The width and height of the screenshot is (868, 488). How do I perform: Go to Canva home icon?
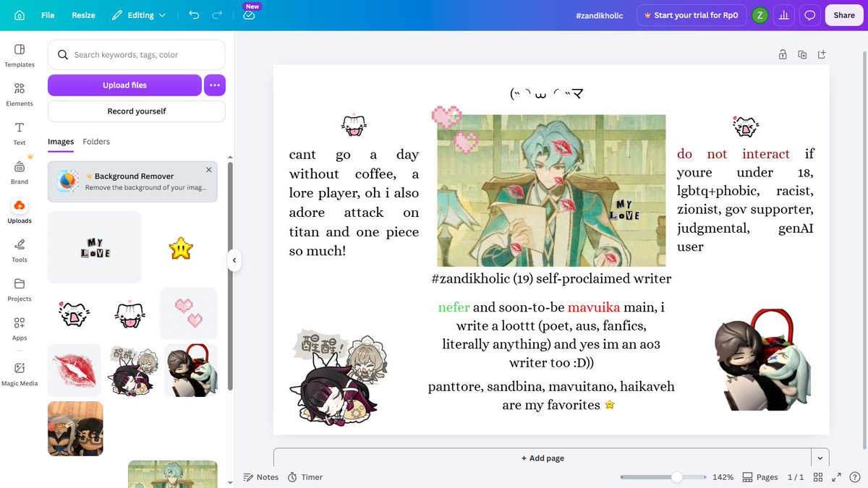pos(20,15)
